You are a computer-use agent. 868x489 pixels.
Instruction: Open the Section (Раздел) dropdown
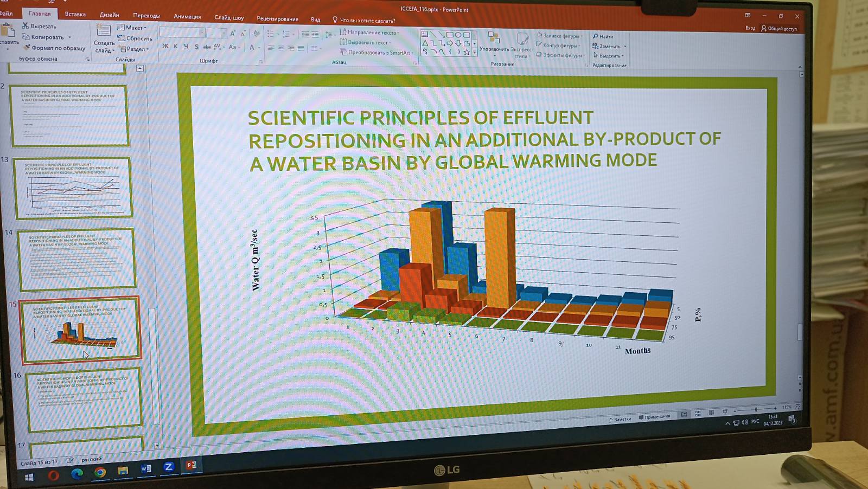point(133,49)
